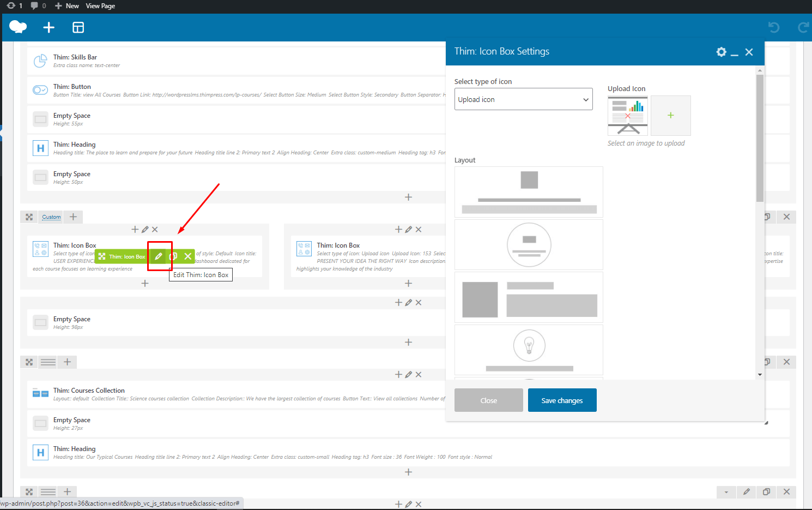Add a new element from top toolbar
Viewport: 812px width, 510px height.
49,27
